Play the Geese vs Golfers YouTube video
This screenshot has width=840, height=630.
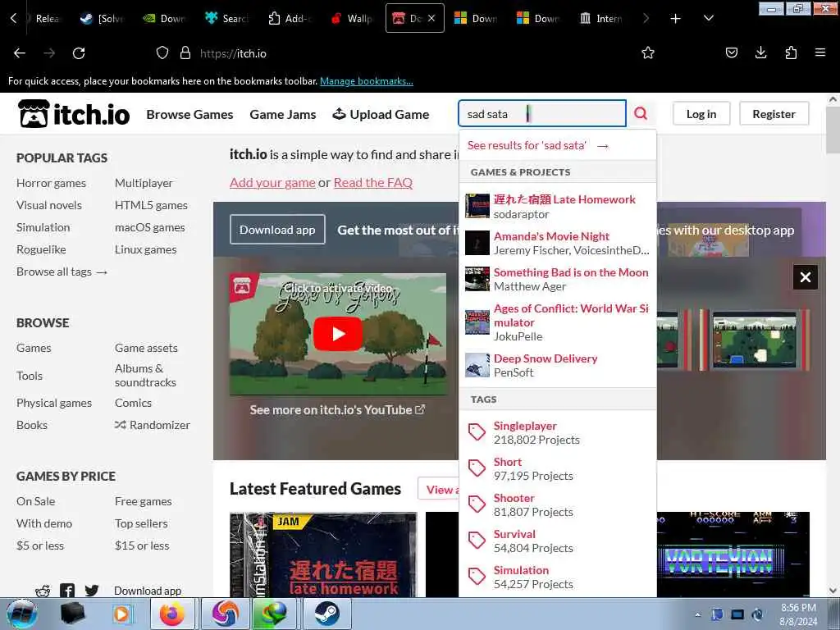pyautogui.click(x=338, y=334)
